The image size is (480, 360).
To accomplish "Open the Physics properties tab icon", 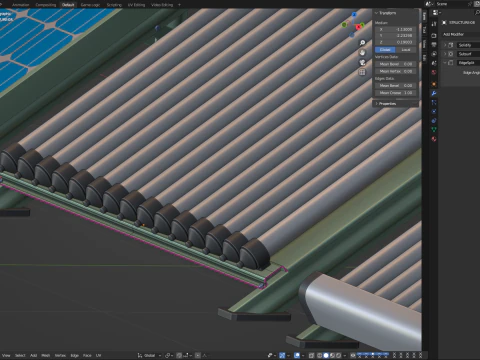I will pos(434,112).
